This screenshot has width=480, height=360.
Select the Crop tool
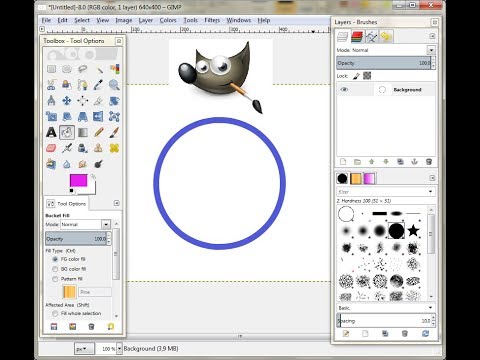pyautogui.click(x=99, y=100)
